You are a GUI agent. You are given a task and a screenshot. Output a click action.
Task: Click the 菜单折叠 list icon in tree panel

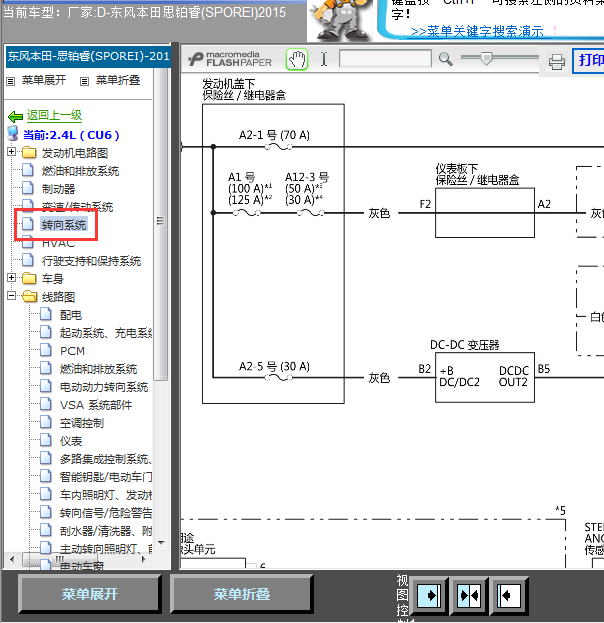[84, 81]
